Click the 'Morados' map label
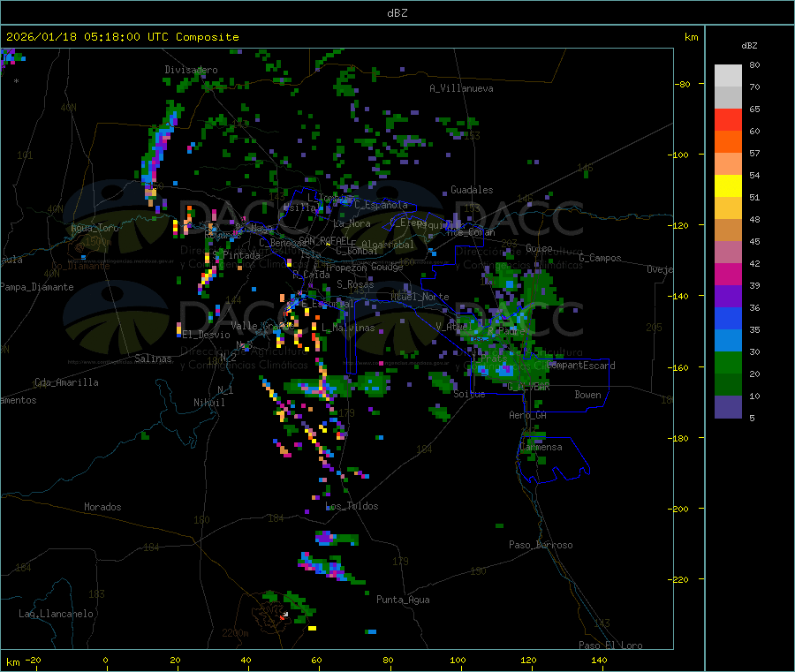 pyautogui.click(x=102, y=507)
